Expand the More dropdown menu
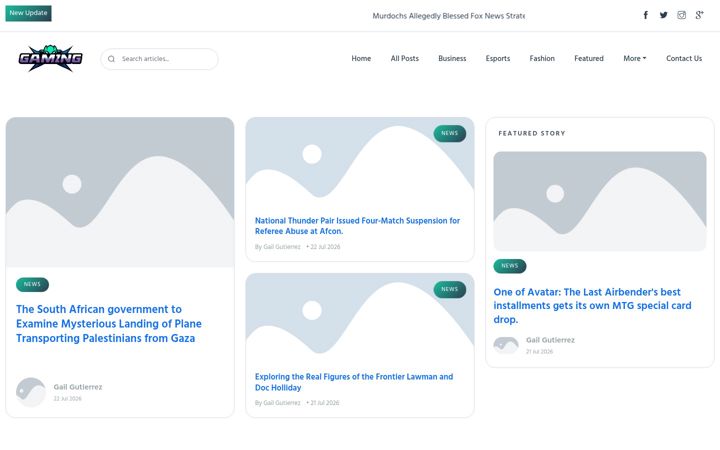The width and height of the screenshot is (720, 450). 635,58
